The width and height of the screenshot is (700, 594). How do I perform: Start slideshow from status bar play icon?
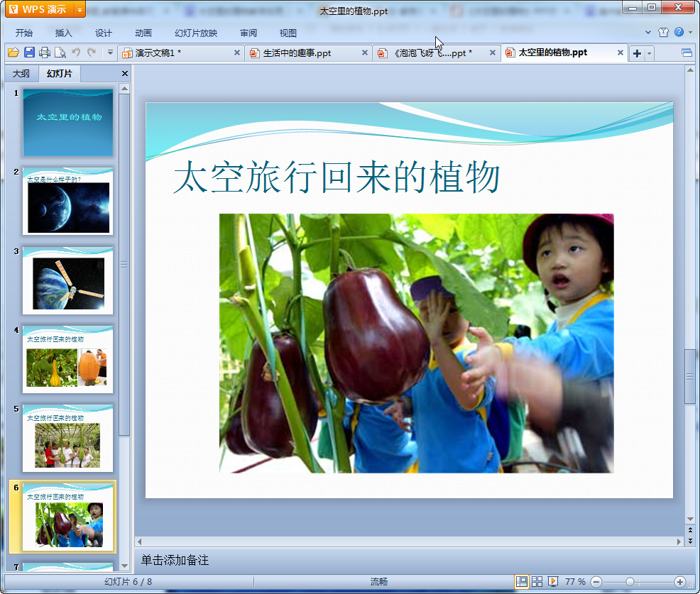tap(552, 581)
